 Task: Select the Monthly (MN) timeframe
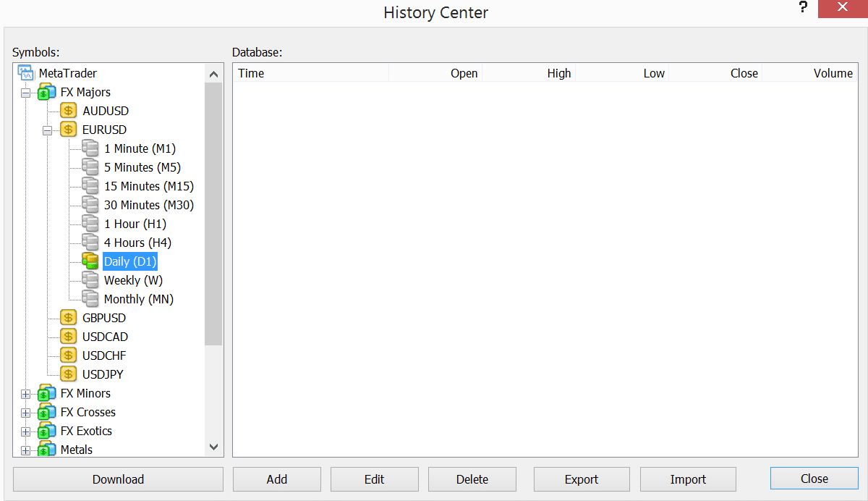point(138,298)
